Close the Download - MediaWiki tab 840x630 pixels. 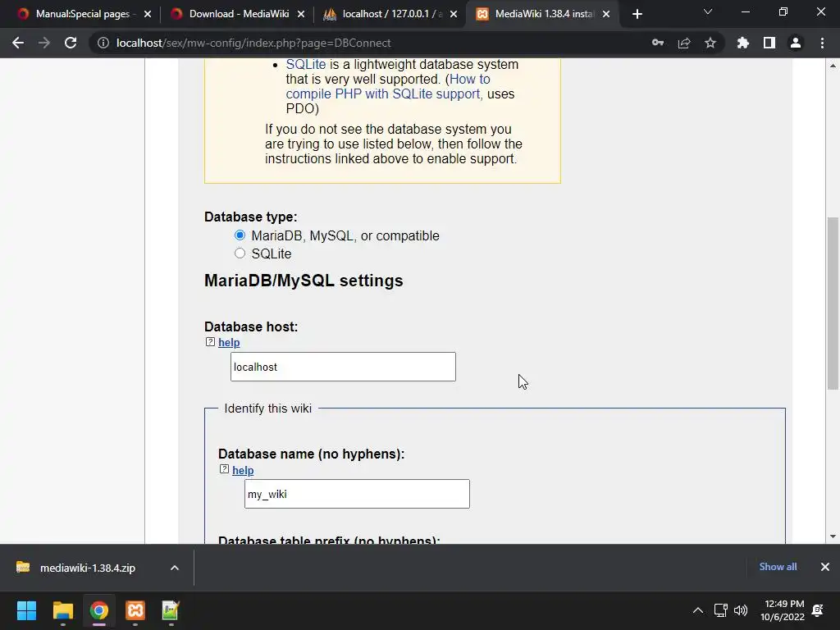301,14
